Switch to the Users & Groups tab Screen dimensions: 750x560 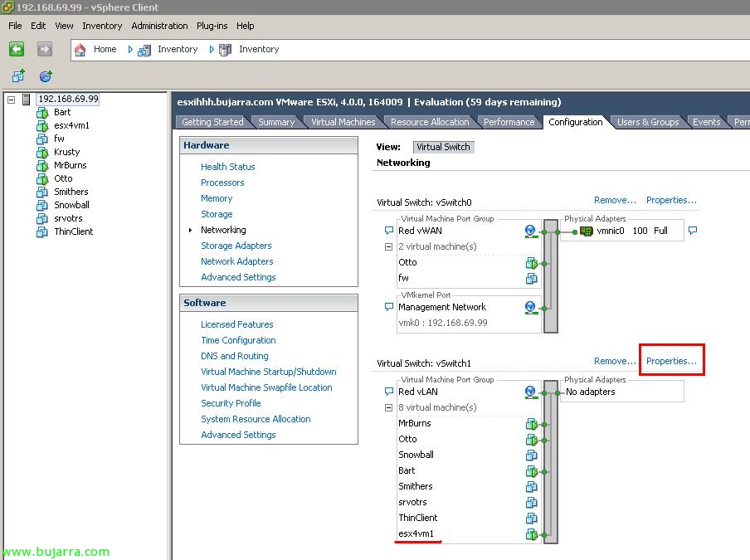[648, 122]
